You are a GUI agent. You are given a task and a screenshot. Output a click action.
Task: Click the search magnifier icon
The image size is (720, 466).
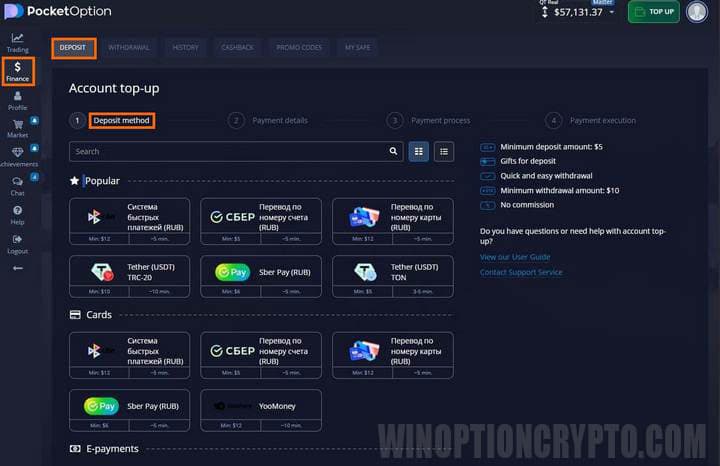pyautogui.click(x=394, y=151)
